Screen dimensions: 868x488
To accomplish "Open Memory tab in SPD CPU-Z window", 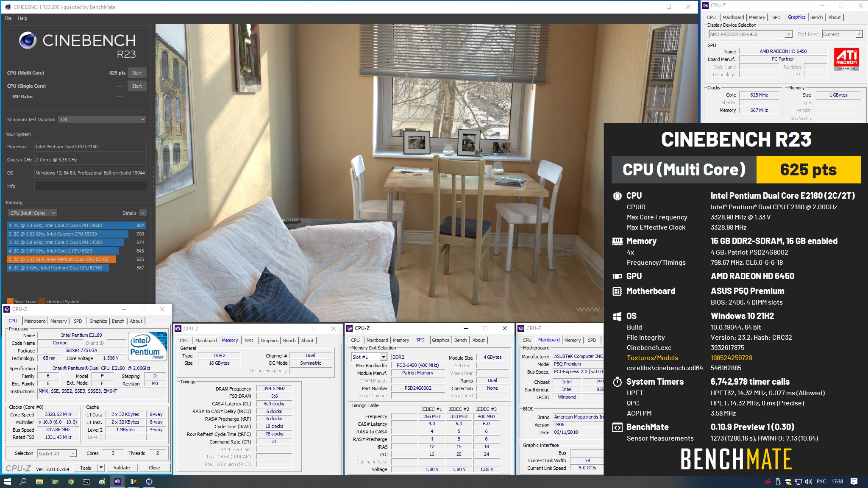I will pyautogui.click(x=401, y=340).
